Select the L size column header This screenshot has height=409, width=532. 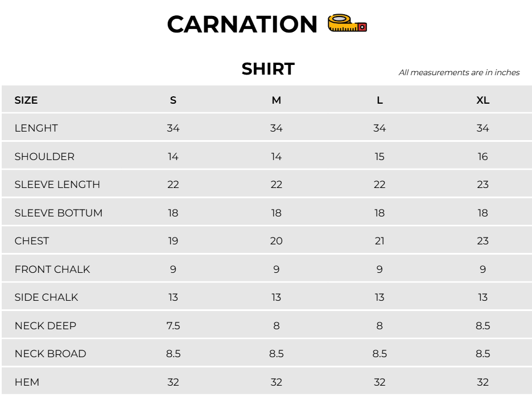coord(380,100)
